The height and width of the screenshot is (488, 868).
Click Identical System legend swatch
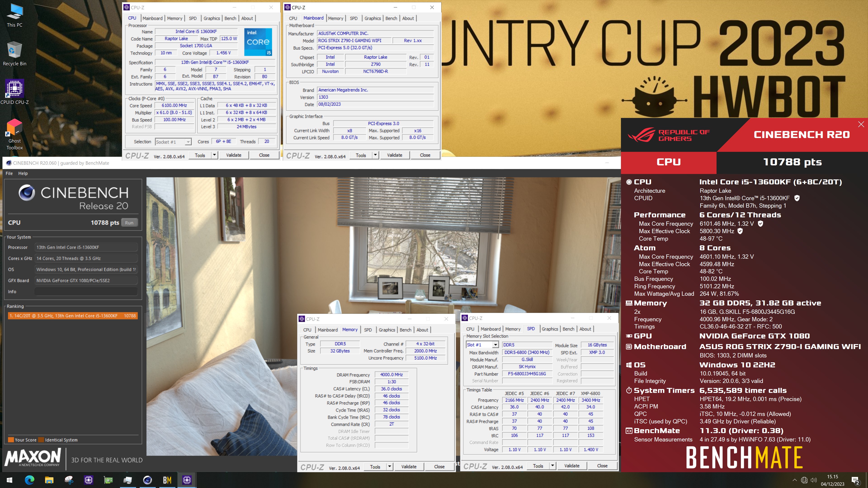[41, 440]
